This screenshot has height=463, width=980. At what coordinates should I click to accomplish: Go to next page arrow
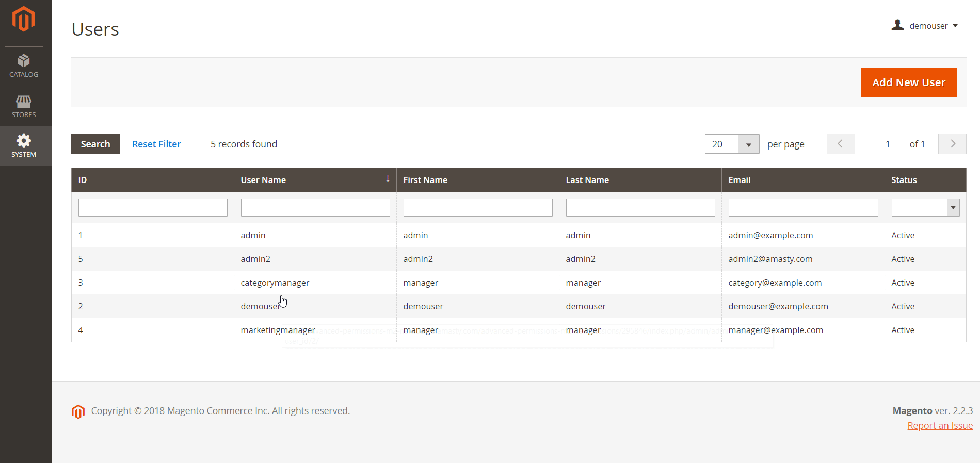[x=952, y=144]
